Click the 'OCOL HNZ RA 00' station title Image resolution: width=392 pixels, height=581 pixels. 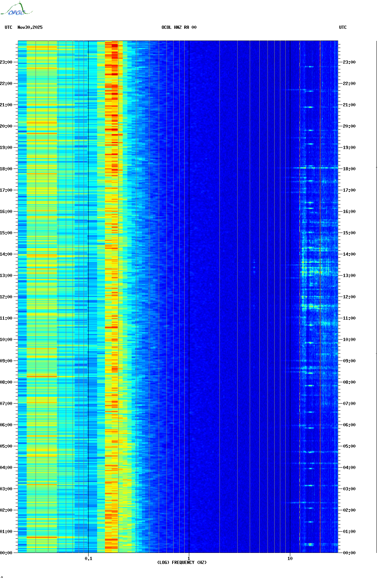pyautogui.click(x=179, y=27)
